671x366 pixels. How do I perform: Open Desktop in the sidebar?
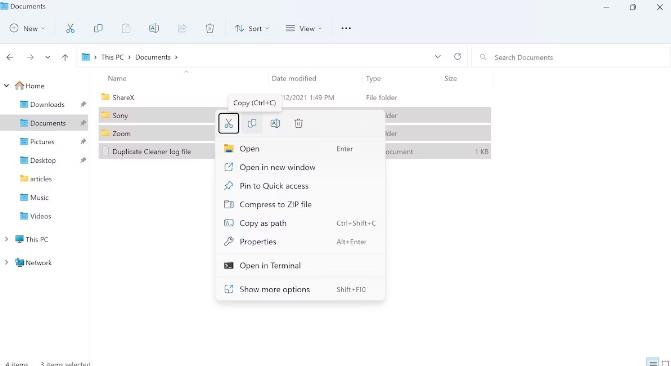coord(43,161)
